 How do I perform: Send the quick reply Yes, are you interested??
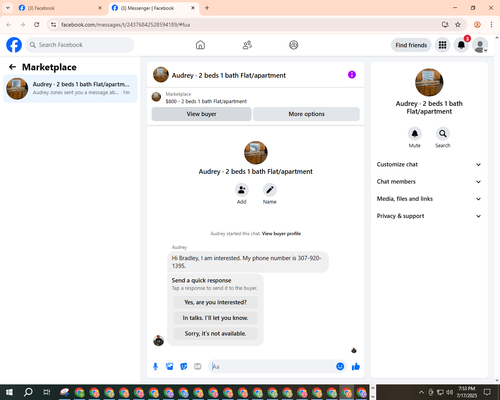215,302
